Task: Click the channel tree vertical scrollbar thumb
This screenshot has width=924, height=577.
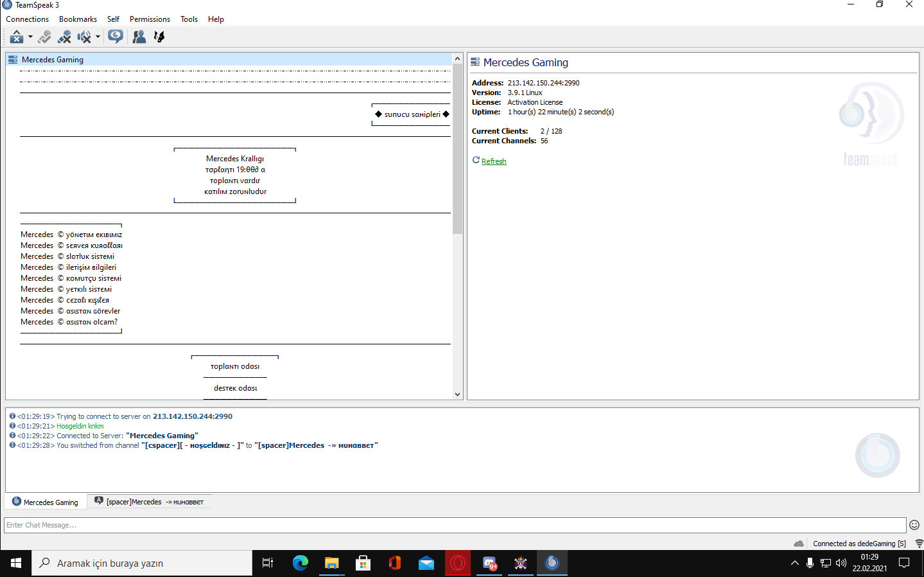Action: 457,149
